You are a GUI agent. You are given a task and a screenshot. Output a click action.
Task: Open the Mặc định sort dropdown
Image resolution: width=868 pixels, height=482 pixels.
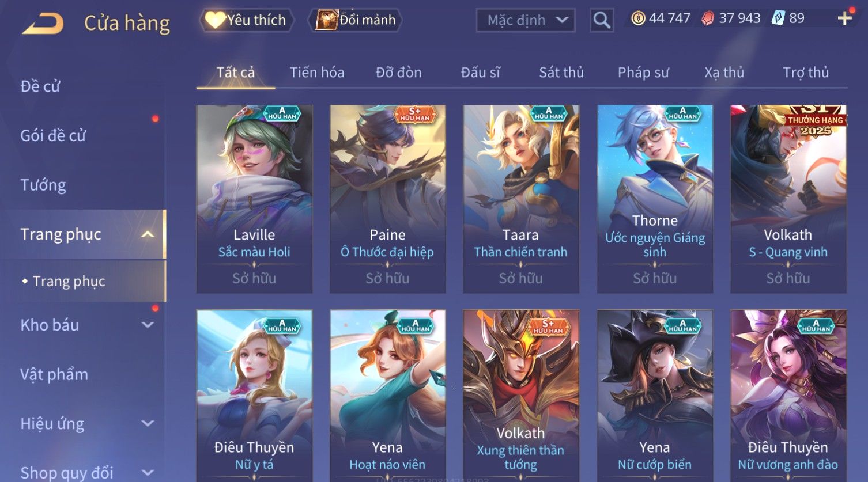pos(526,21)
